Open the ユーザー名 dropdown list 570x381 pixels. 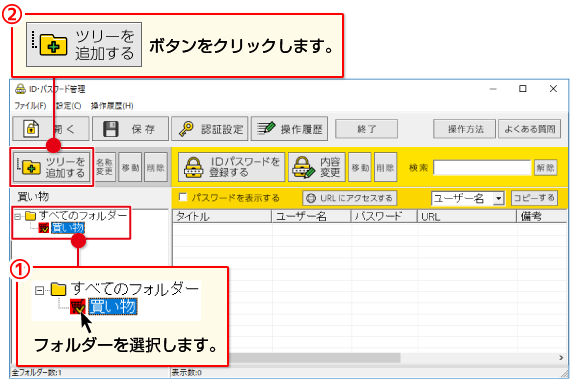[498, 198]
